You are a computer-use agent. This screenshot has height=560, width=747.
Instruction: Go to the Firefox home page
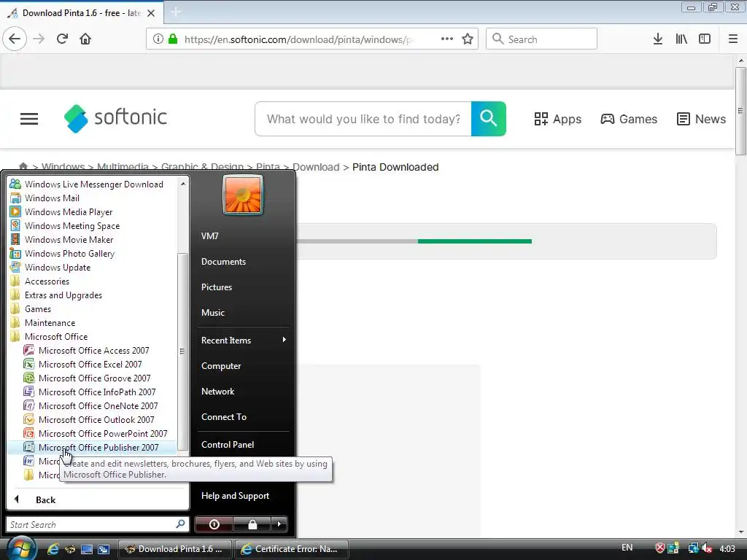click(85, 39)
